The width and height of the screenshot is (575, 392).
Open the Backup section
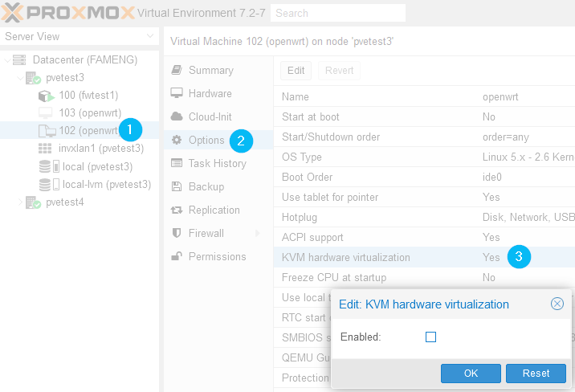click(218, 186)
